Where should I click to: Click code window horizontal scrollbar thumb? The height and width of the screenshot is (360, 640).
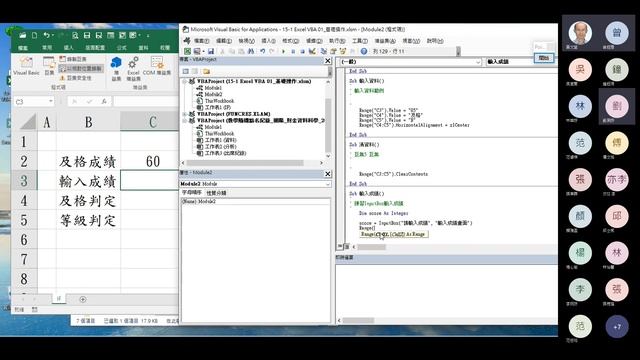point(371,247)
